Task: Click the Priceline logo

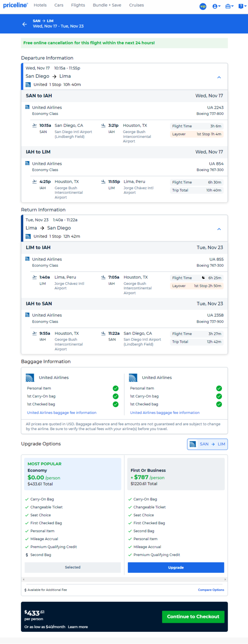Action: pos(15,5)
